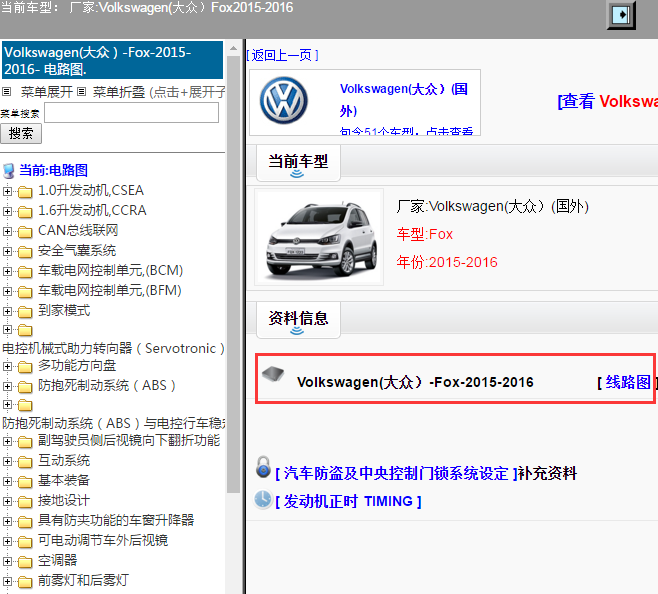Click the left panel vertical scrollbar thumb
This screenshot has width=658, height=594.
[x=233, y=275]
